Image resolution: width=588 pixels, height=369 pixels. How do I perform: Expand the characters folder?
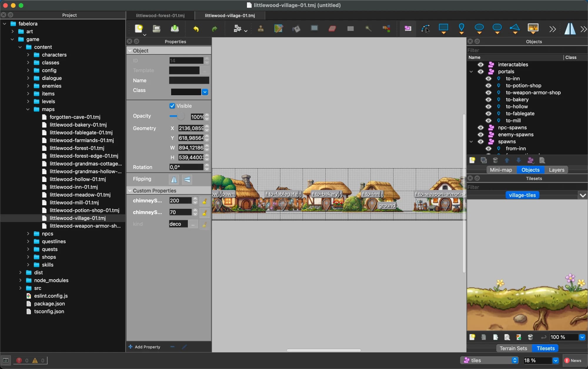[28, 55]
